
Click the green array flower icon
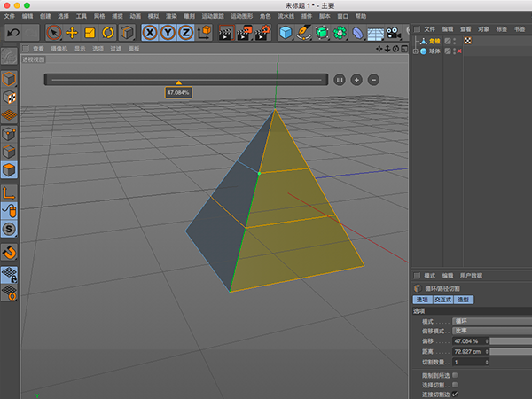(340, 33)
